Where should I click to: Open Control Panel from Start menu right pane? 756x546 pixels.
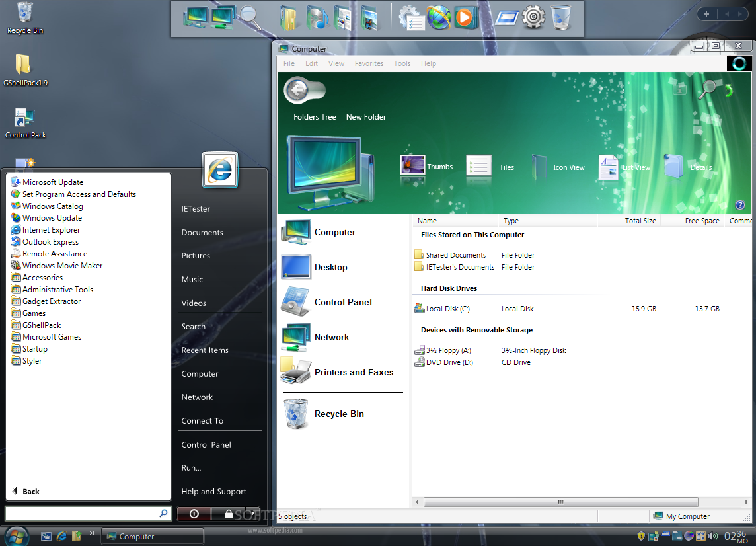[206, 444]
